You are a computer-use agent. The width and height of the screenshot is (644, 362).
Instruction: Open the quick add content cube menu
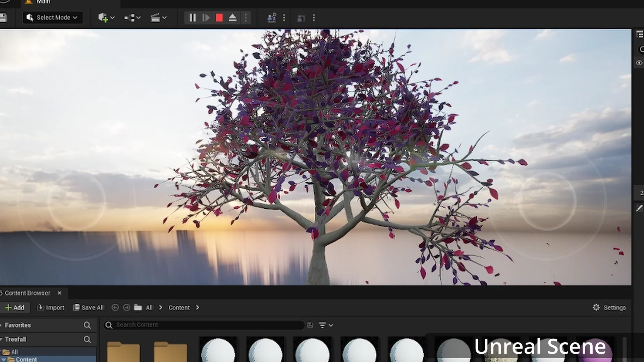106,17
